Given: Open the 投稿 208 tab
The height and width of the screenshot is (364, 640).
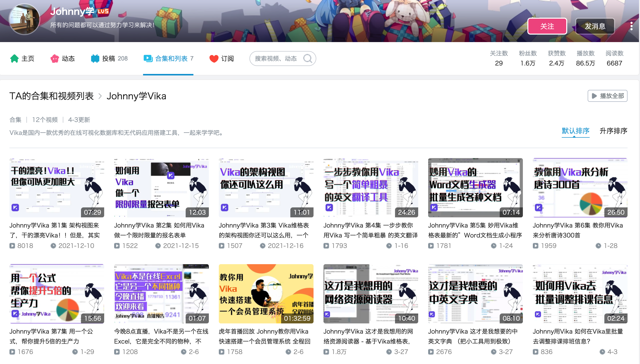Looking at the screenshot, I should click(109, 59).
